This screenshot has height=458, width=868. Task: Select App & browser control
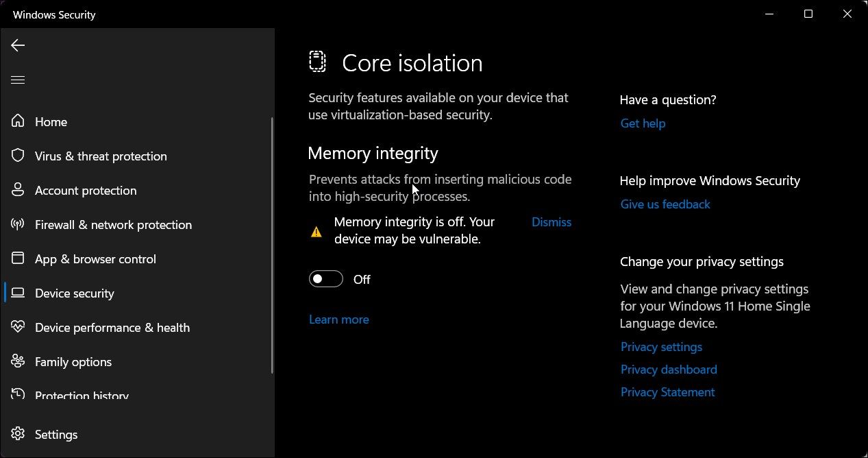tap(95, 259)
